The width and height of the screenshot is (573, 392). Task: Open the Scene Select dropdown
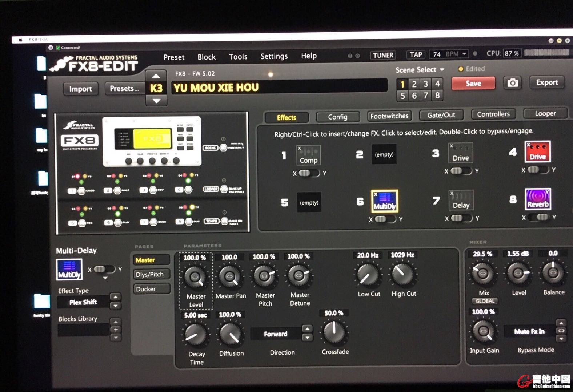[x=420, y=70]
